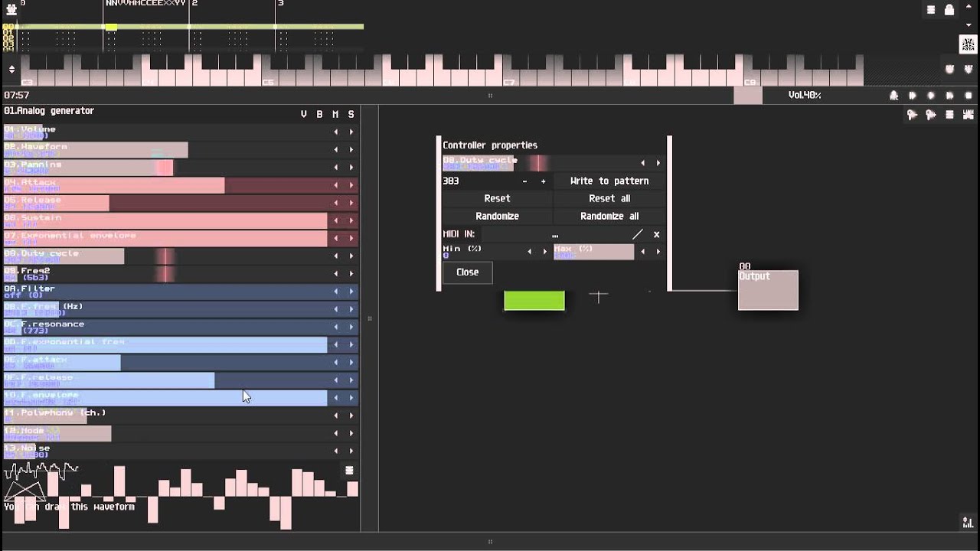The height and width of the screenshot is (551, 980).
Task: Decrease F.resonance with left arrow
Action: click(335, 327)
